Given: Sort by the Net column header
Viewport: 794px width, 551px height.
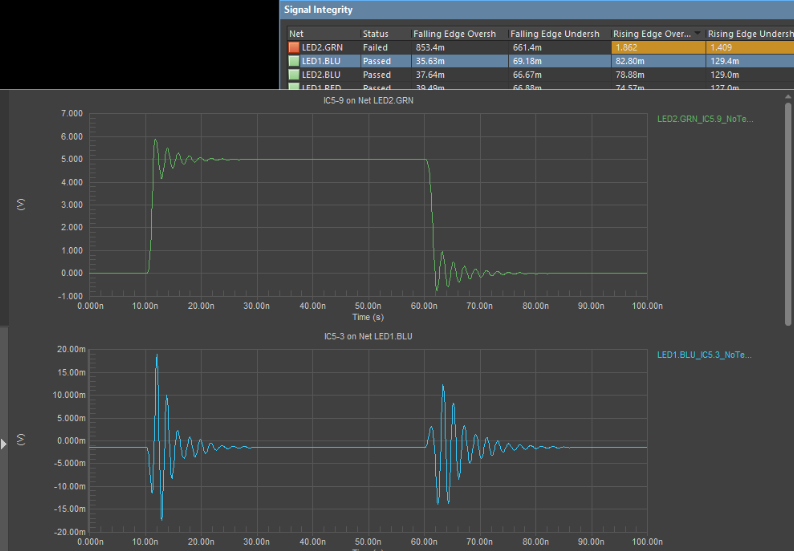Looking at the screenshot, I should (324, 34).
